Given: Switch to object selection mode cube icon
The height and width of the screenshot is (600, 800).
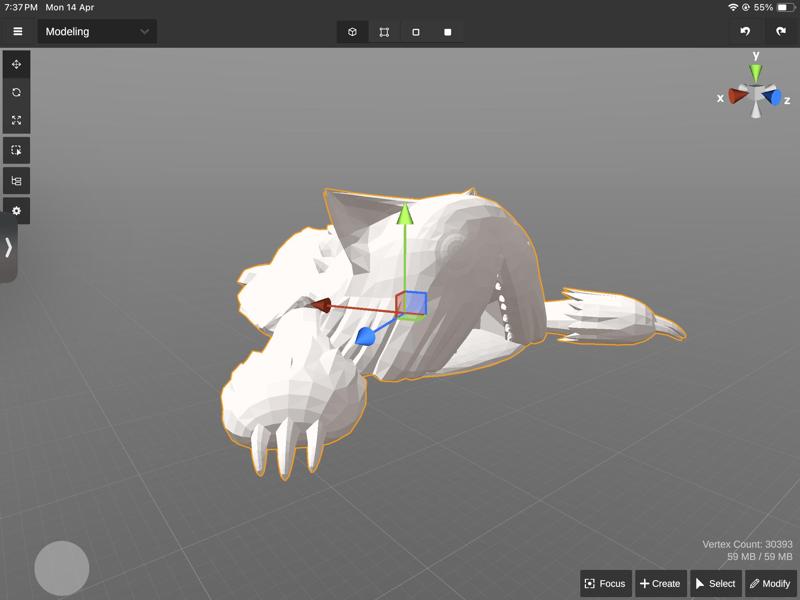Looking at the screenshot, I should click(352, 32).
